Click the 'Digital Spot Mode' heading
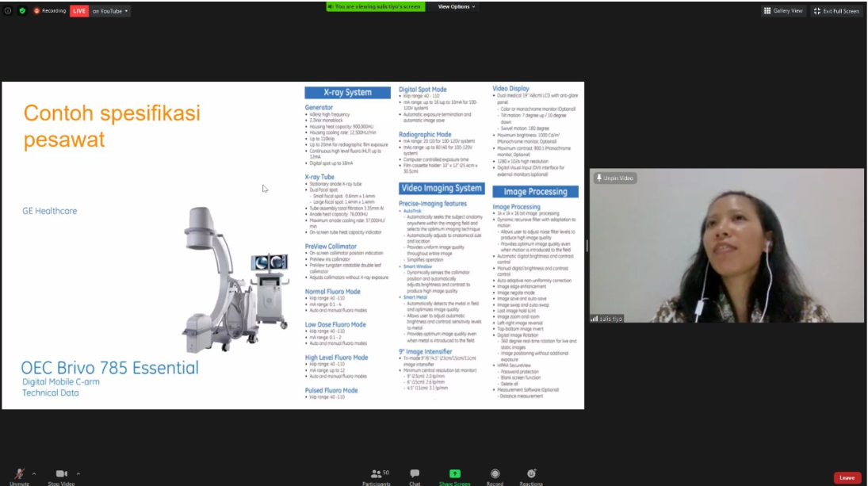Screen dimensions: 868x486 point(423,89)
